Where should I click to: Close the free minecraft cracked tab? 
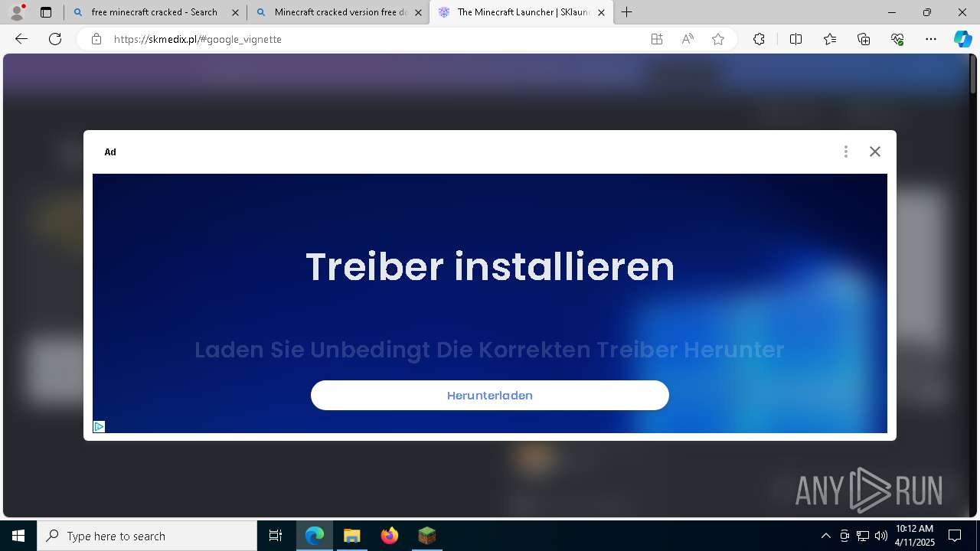pos(235,12)
